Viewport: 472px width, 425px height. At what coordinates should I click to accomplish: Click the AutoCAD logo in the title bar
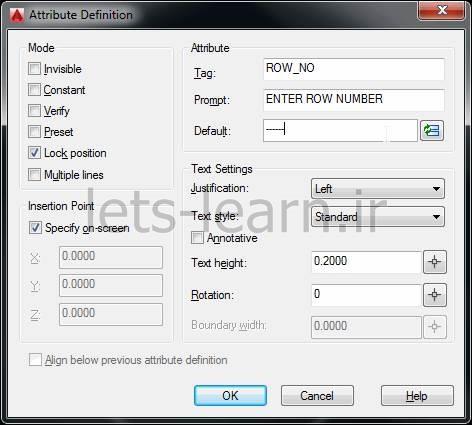click(x=17, y=15)
